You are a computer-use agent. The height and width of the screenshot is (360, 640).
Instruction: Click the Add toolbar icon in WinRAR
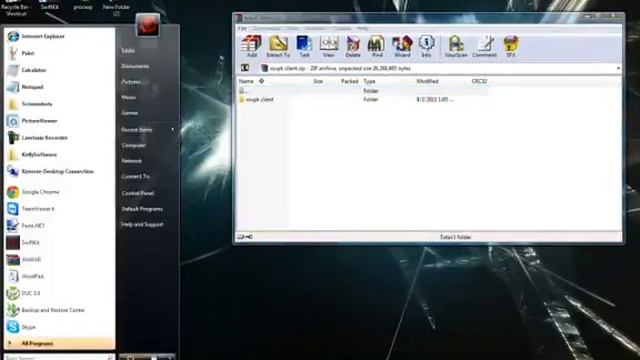pos(251,46)
